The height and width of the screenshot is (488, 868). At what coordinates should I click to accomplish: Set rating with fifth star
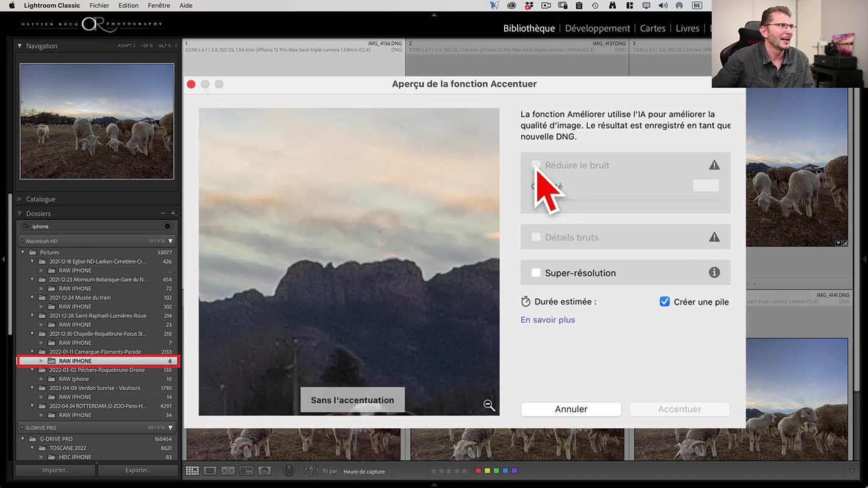[x=465, y=471]
